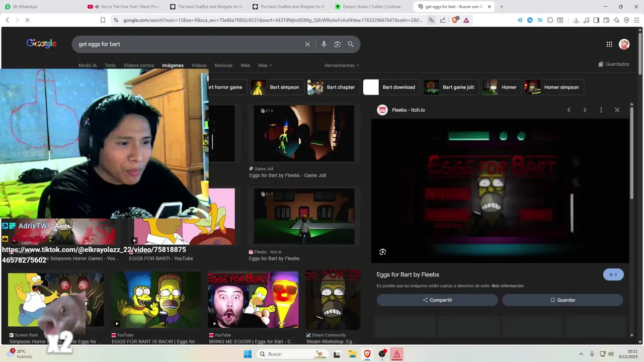Screen dimensions: 644x362
Task: Open the Google apps grid
Action: click(609, 44)
